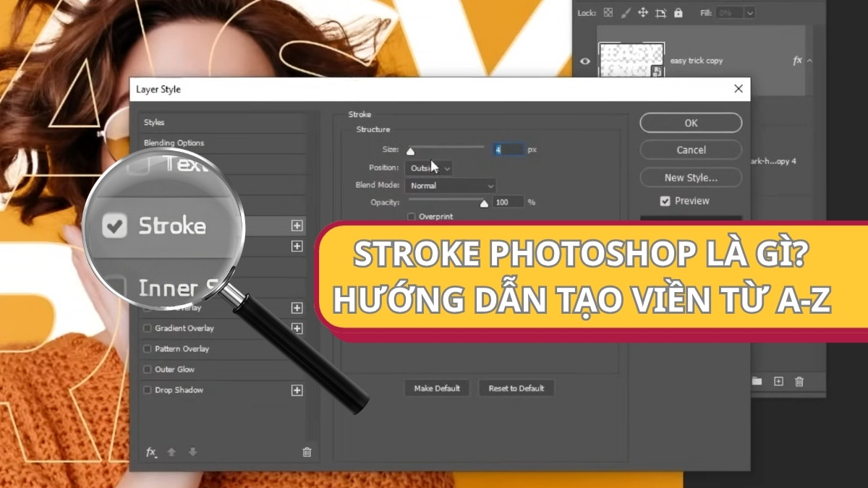Add another Stroke effect with its plus icon
The width and height of the screenshot is (868, 488).
tap(297, 226)
